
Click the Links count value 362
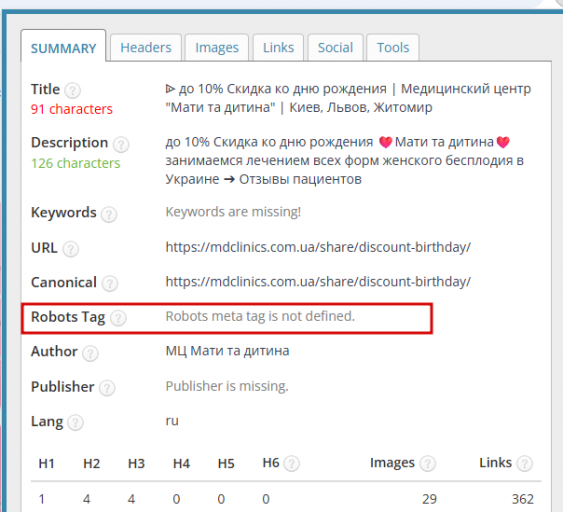(522, 499)
